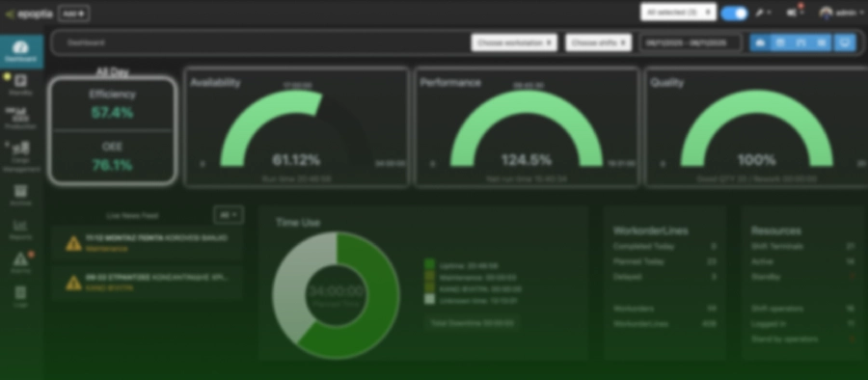
Task: Click the Unknown time legend color swatch
Action: tap(430, 300)
